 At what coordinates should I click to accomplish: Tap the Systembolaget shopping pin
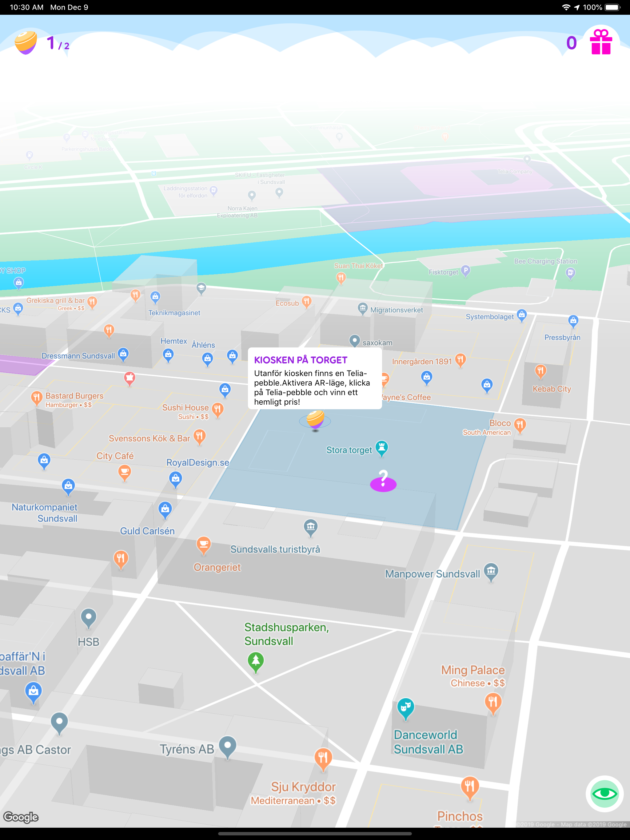(522, 315)
